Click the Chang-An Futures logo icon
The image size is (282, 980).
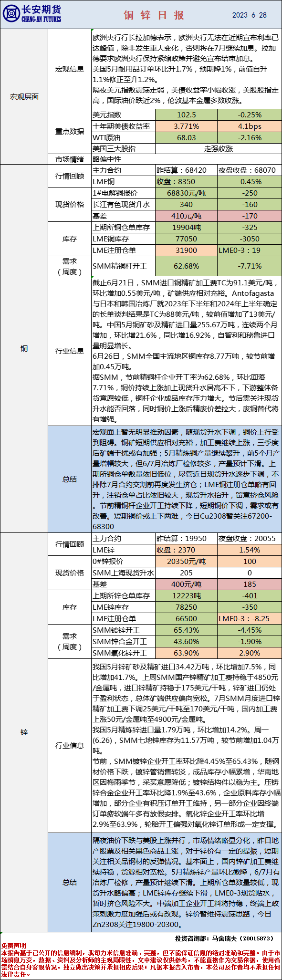point(10,14)
